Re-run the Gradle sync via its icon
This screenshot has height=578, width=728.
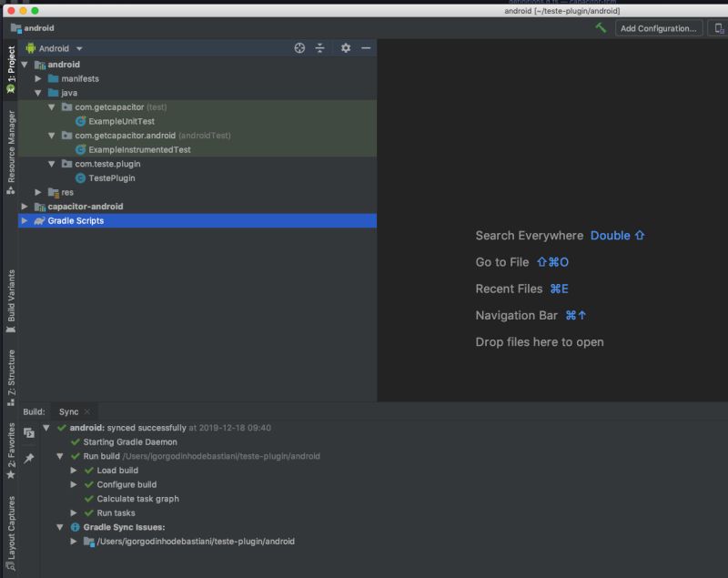pos(29,434)
